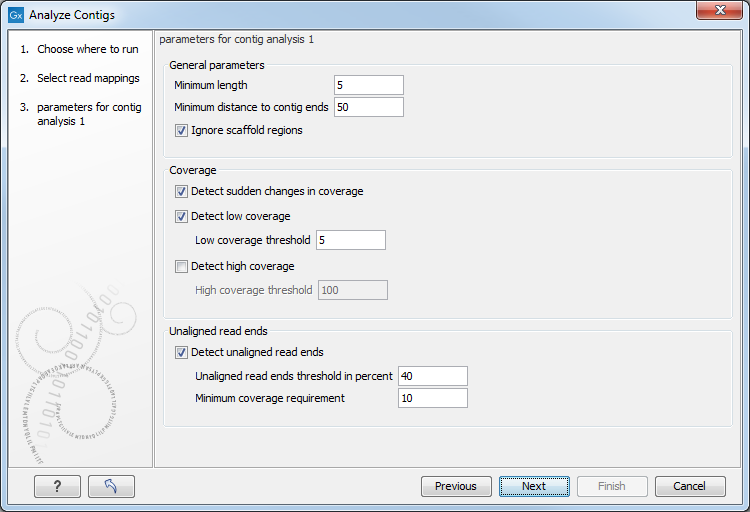
Task: Click the 'Minimum length' label
Action: (211, 85)
